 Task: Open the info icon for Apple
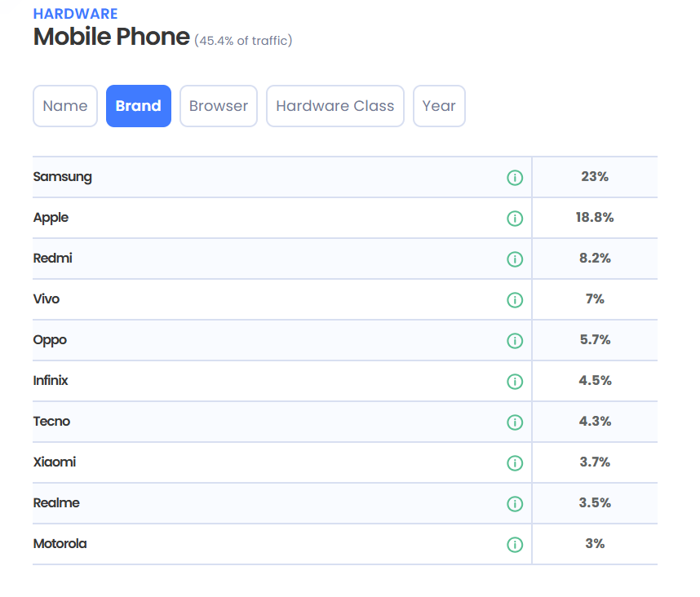click(x=515, y=219)
